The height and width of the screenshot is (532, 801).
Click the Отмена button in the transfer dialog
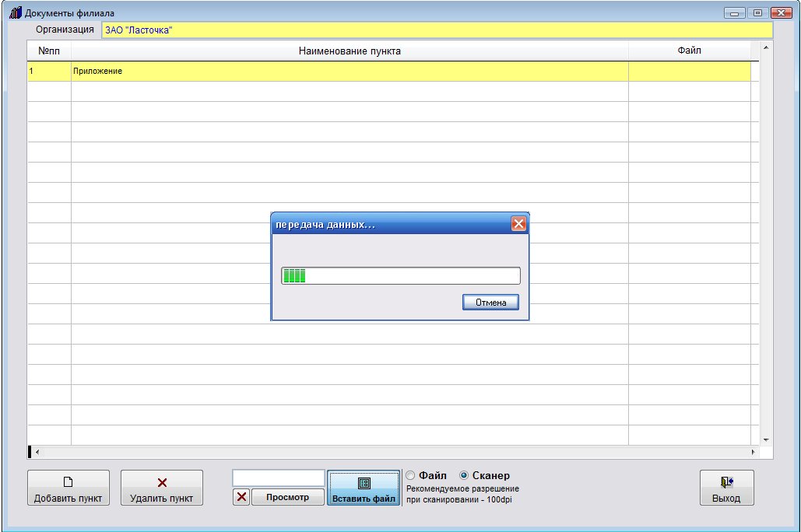click(490, 303)
